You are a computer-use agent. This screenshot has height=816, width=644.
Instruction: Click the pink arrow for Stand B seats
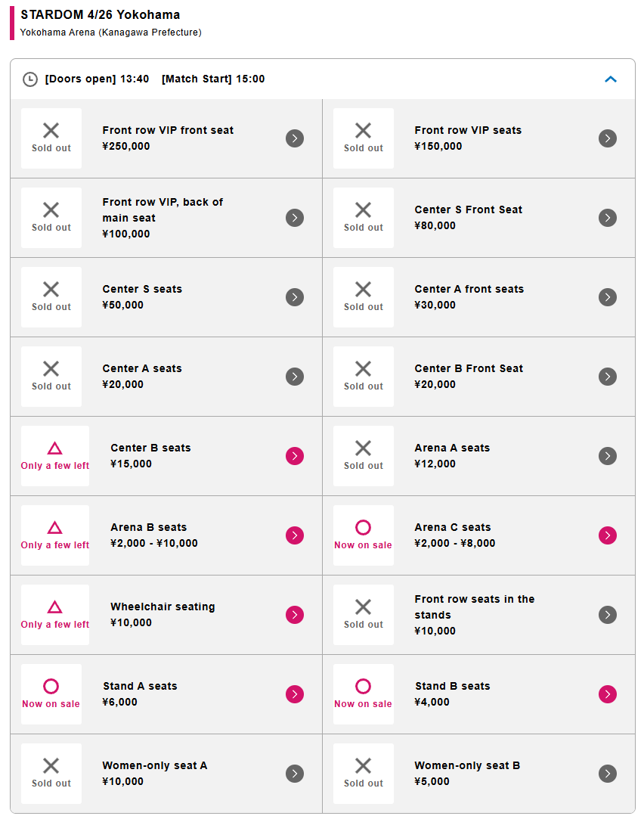[x=608, y=694]
